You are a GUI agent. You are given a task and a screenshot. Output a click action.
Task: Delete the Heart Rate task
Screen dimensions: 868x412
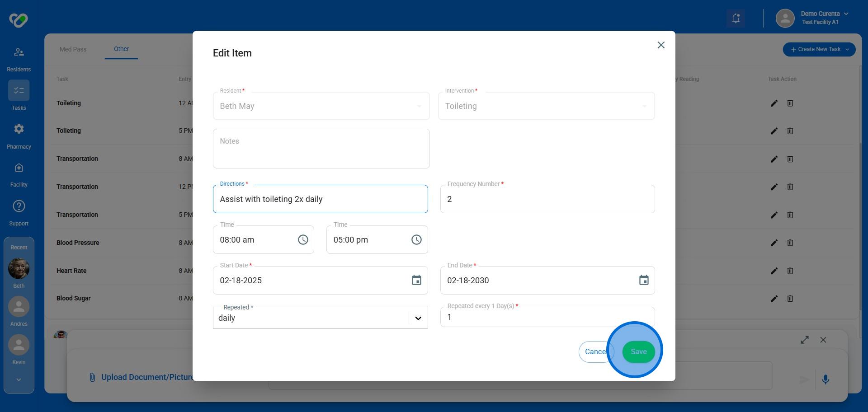(790, 271)
